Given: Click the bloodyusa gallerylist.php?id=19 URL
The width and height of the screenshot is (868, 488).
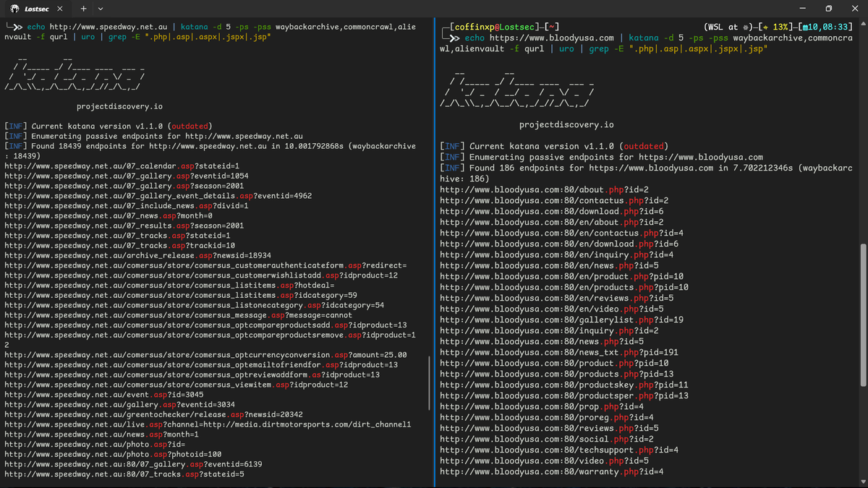Looking at the screenshot, I should click(562, 320).
